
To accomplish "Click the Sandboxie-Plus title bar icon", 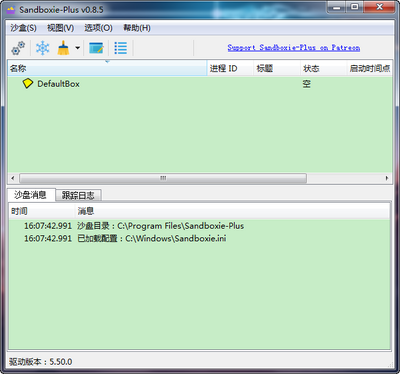I will point(11,10).
